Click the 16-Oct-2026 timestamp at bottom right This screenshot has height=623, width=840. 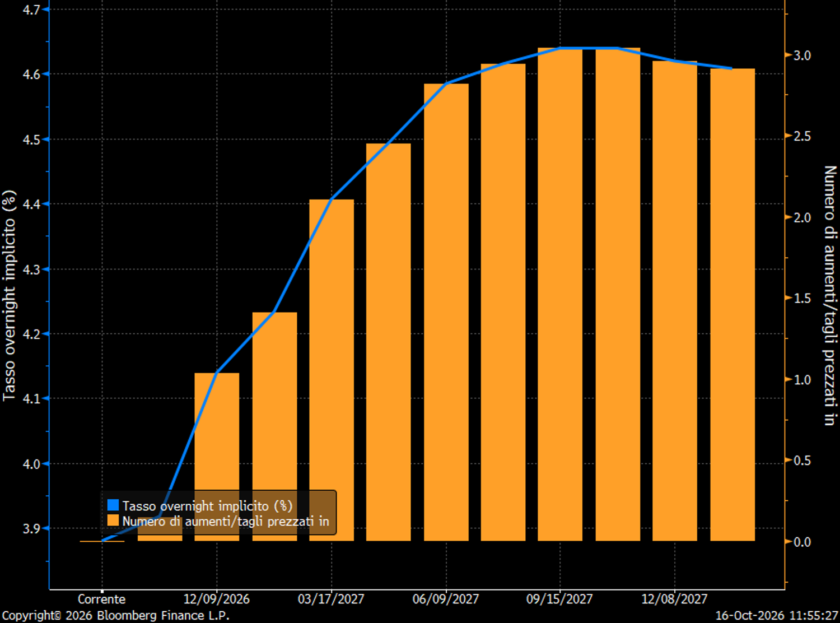tap(777, 615)
